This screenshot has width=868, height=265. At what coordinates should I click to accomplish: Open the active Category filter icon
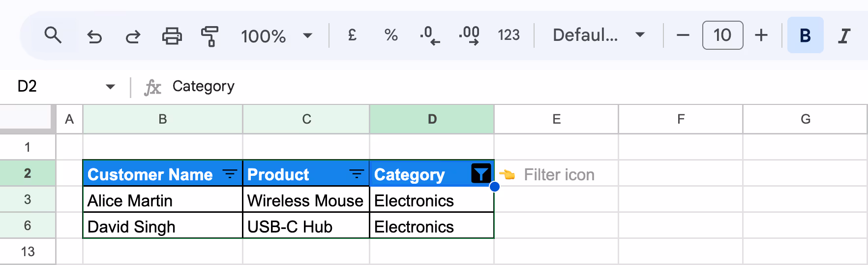point(481,173)
